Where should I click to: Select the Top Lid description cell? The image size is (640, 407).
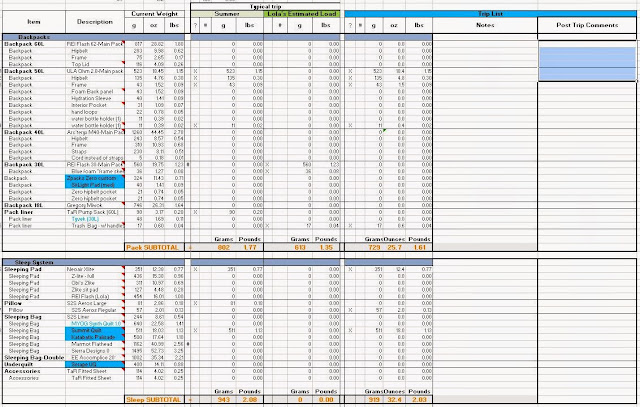pyautogui.click(x=95, y=64)
